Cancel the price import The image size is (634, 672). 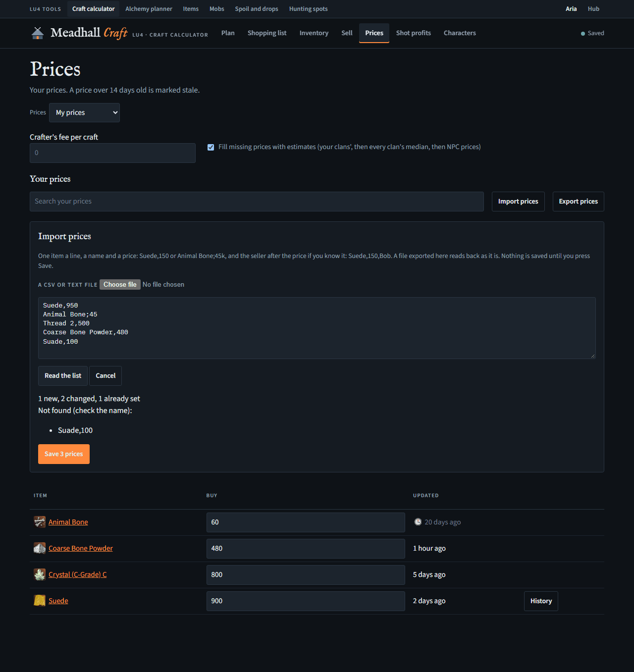click(x=106, y=376)
